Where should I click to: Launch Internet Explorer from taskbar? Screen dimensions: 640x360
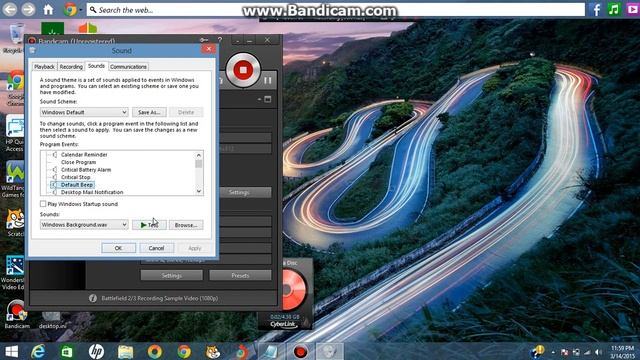tap(38, 351)
